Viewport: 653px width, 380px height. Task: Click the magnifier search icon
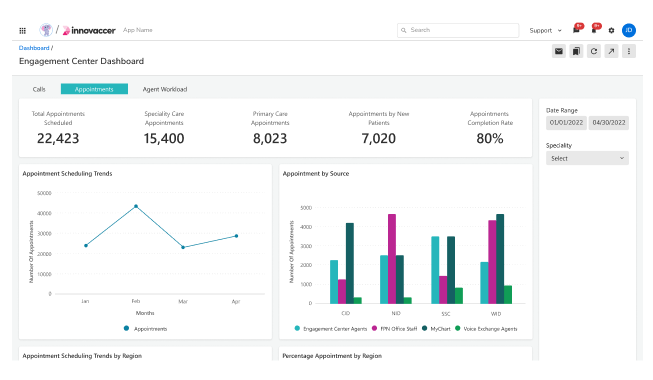(x=404, y=30)
